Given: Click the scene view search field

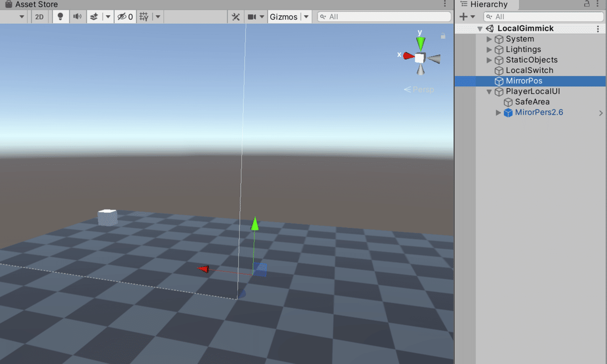Looking at the screenshot, I should [384, 17].
